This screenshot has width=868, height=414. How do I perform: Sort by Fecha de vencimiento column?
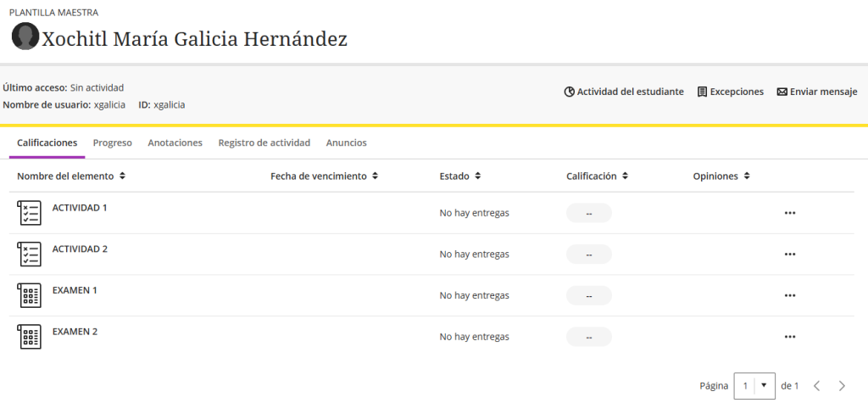click(x=325, y=176)
